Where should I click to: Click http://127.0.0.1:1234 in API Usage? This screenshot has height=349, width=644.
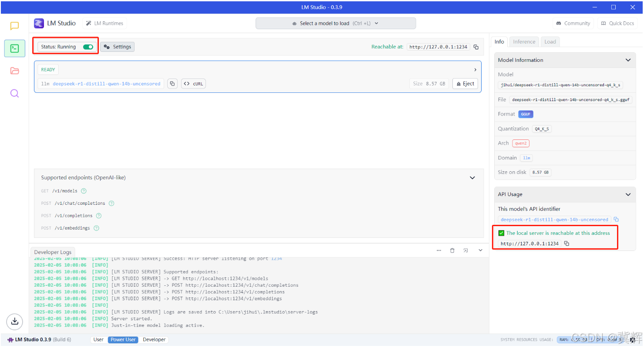(529, 244)
